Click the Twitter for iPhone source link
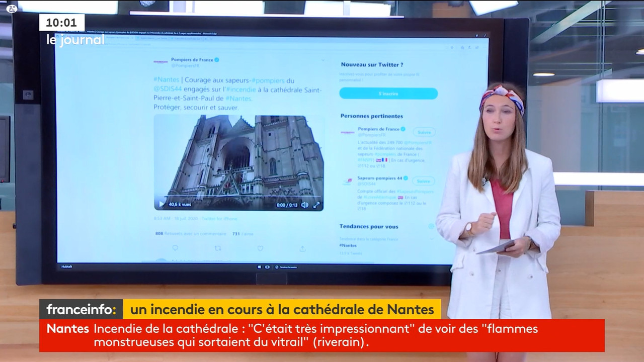This screenshot has width=644, height=362. tap(219, 219)
